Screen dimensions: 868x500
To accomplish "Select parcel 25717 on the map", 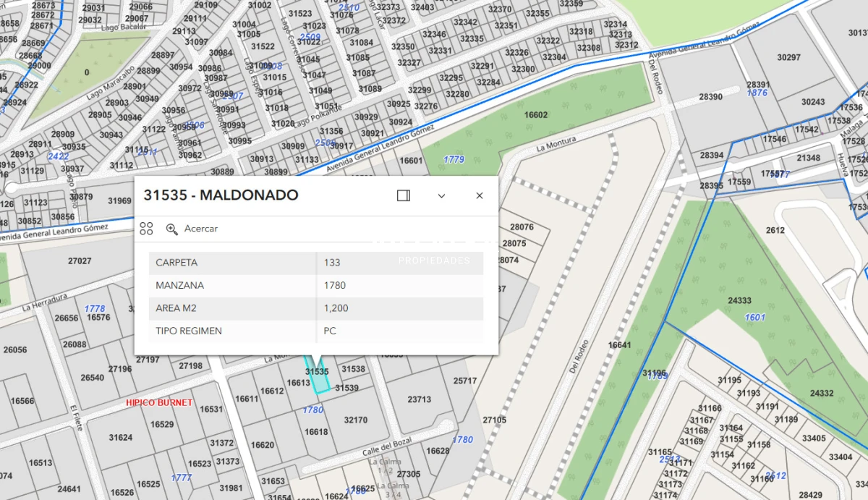I will point(464,380).
